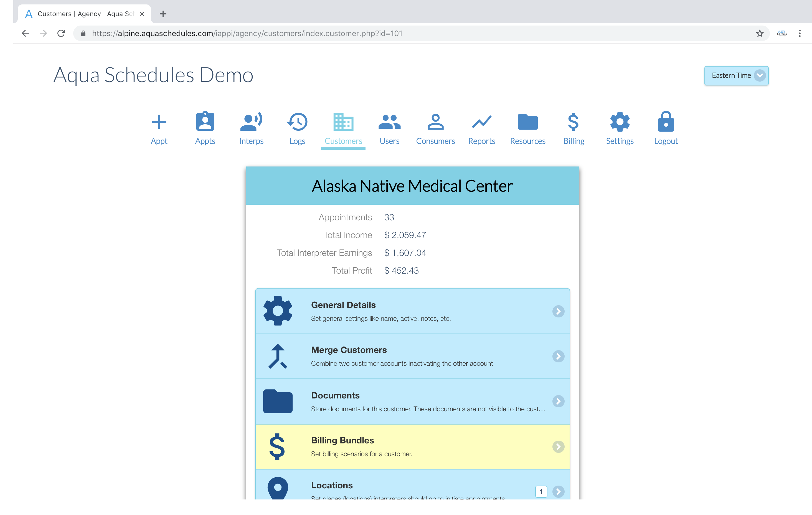View site security via the padlock icon
Image resolution: width=812 pixels, height=515 pixels.
click(83, 33)
